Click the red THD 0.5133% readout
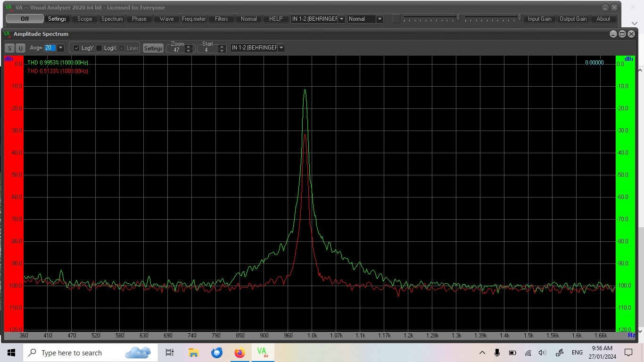 pos(58,71)
